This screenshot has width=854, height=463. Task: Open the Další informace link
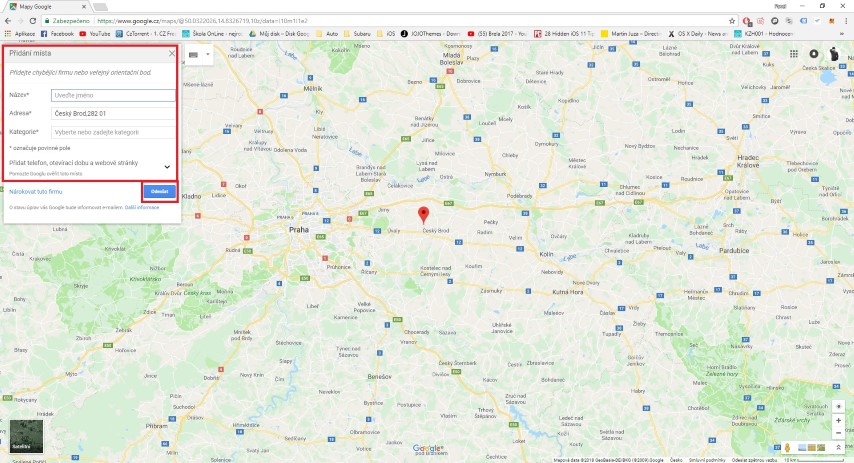pyautogui.click(x=142, y=208)
